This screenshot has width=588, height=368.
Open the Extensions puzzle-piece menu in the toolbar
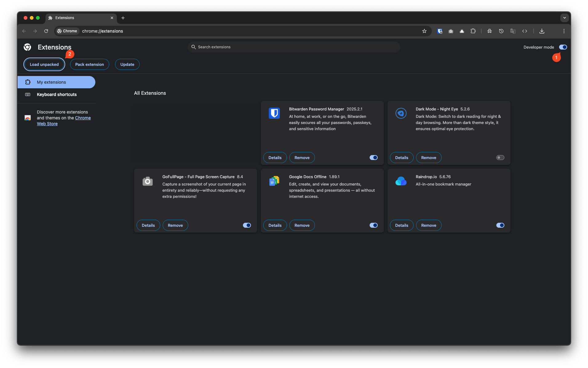point(473,31)
